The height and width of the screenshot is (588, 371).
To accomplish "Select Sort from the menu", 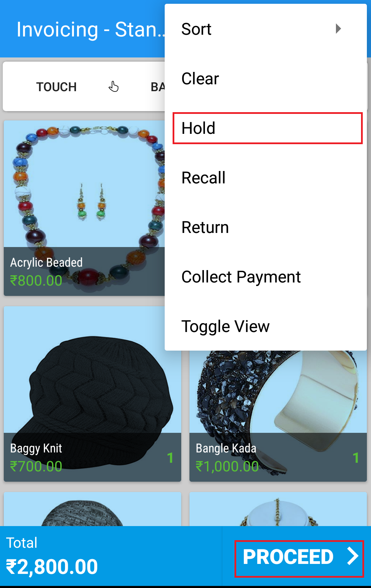I will [265, 29].
